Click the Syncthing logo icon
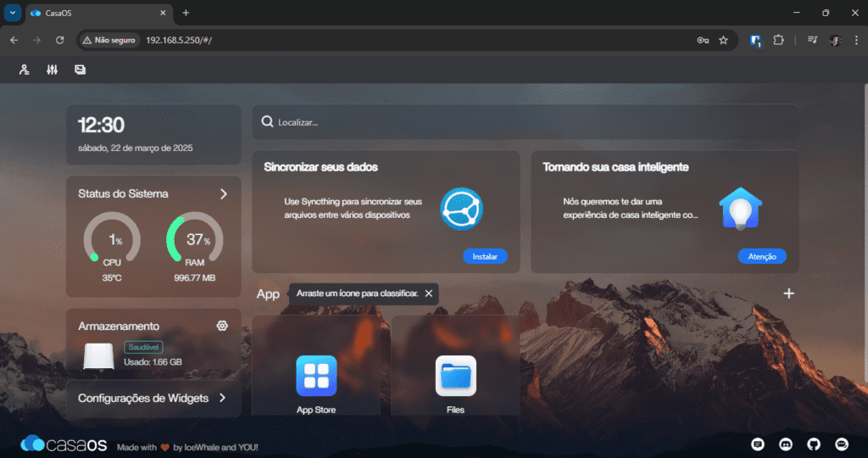The height and width of the screenshot is (458, 868). (x=462, y=209)
